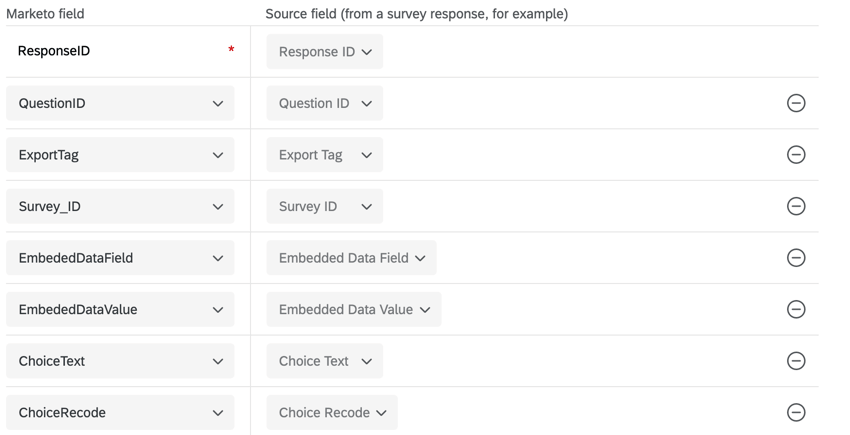Open the Survey_ID Marketo field dropdown
This screenshot has height=435, width=850.
[x=120, y=206]
